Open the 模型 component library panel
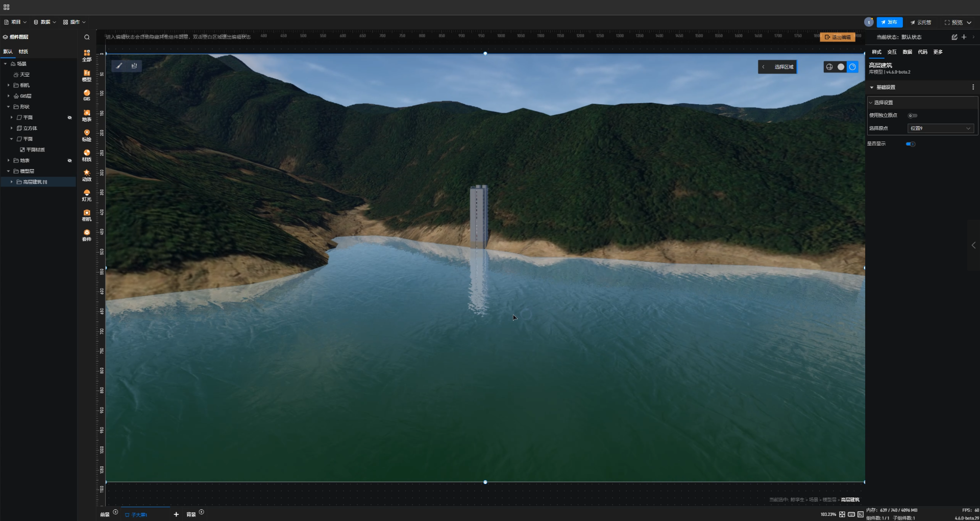The image size is (980, 521). (x=86, y=76)
